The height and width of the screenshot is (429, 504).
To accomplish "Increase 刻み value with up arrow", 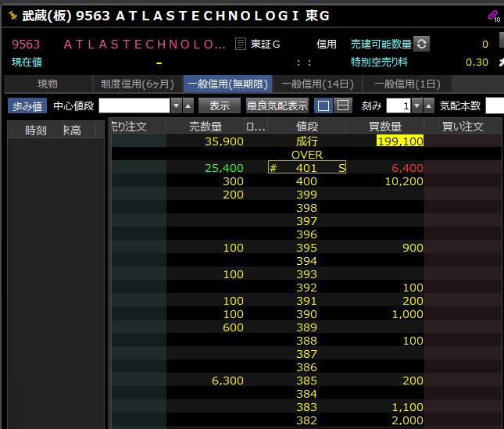I will 428,105.
